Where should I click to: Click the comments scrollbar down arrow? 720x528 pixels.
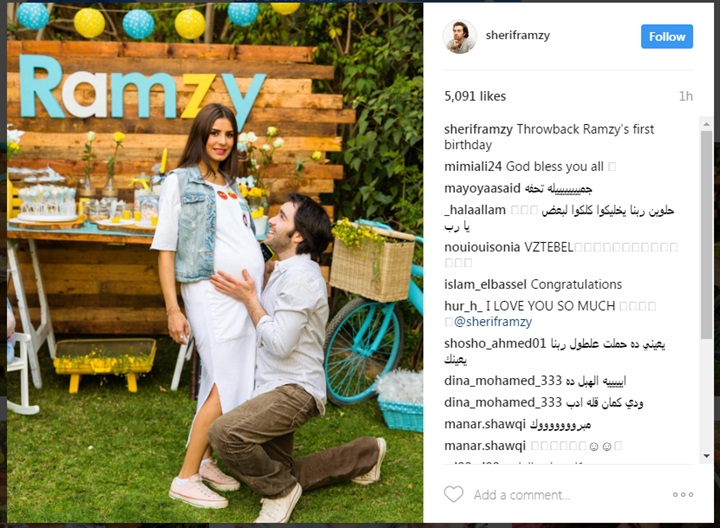coord(706,456)
